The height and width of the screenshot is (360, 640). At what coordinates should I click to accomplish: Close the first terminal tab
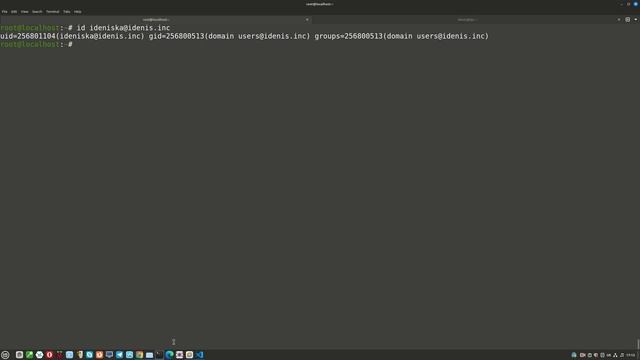[307, 20]
